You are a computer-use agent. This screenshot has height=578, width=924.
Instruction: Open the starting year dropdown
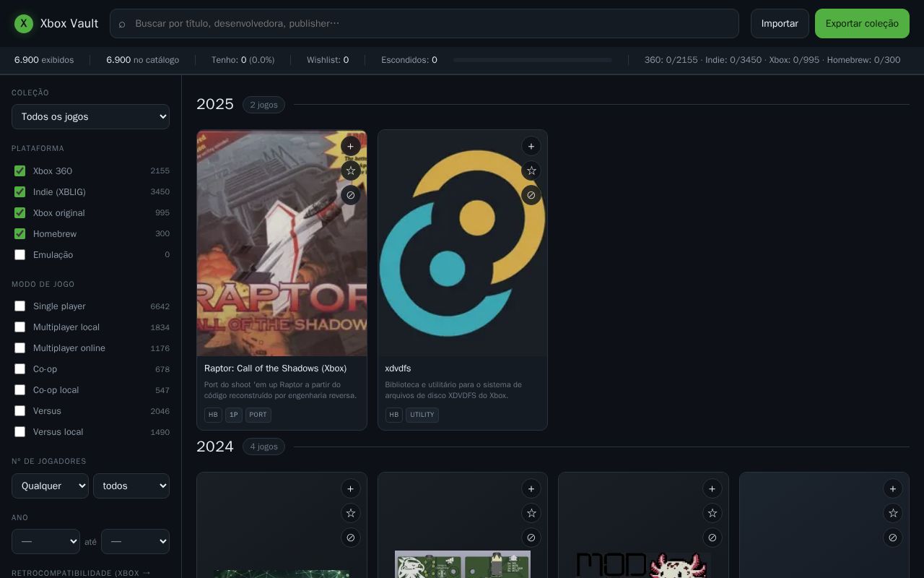coord(45,541)
